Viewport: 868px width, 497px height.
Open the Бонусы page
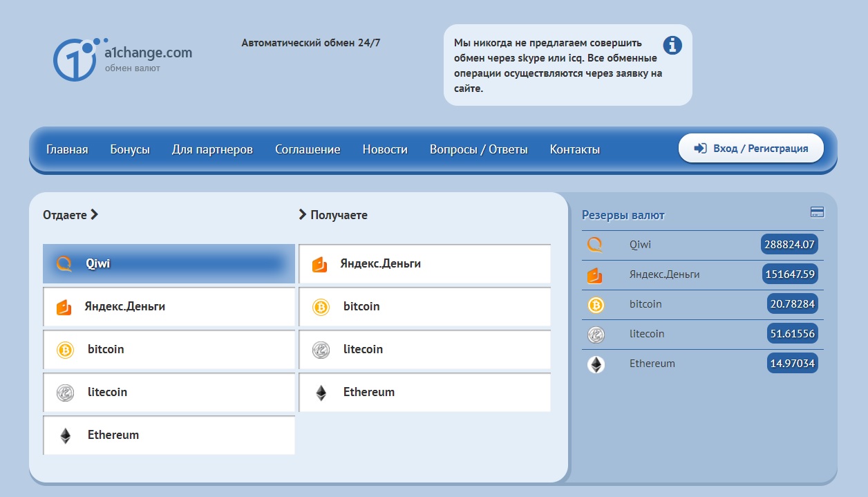[x=130, y=149]
